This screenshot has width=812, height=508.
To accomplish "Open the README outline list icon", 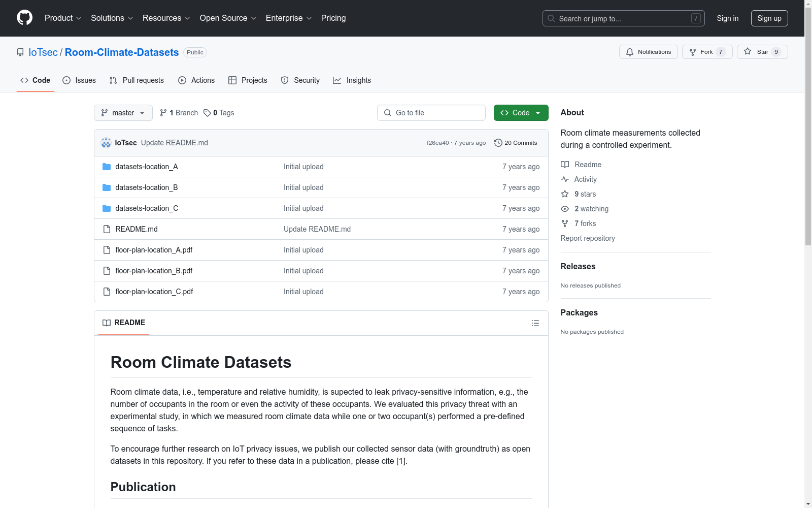I will [535, 323].
